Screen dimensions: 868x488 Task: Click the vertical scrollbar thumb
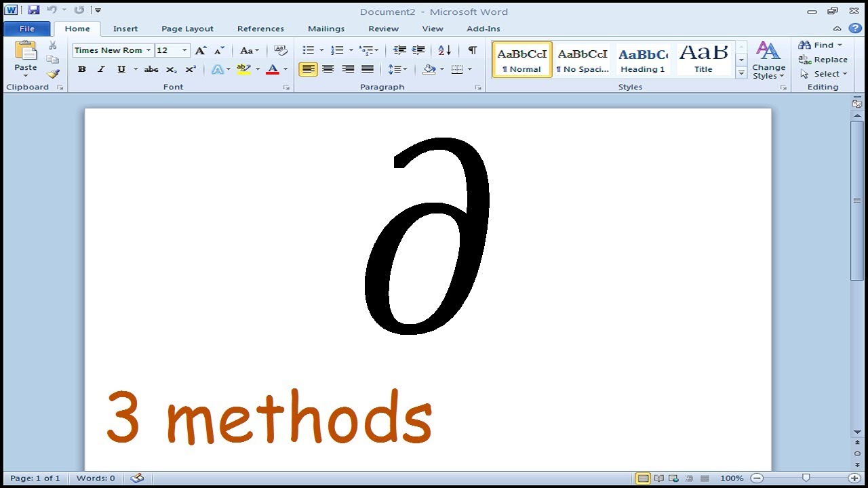click(857, 201)
